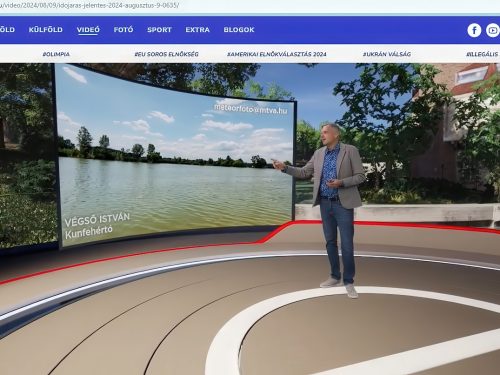Click the VÉGSŐ ISTVÁN Kunfehértó caption
500x375 pixels.
(97, 225)
